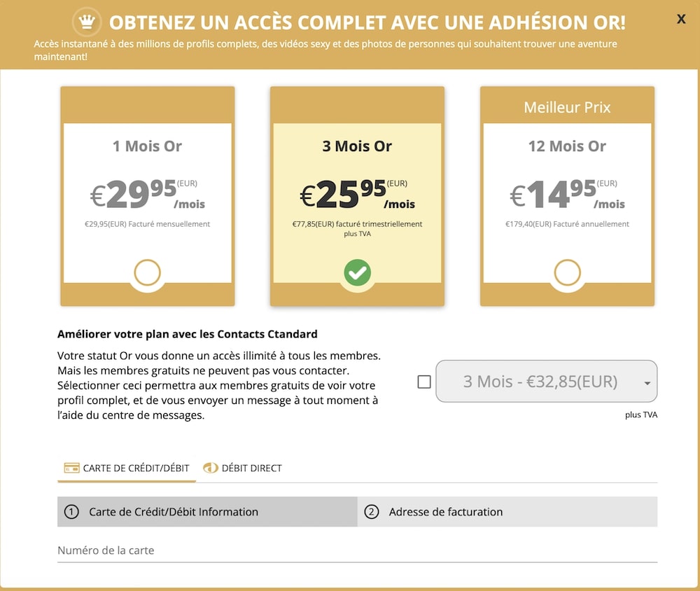Click the step 1 circled number icon
The width and height of the screenshot is (700, 591).
click(71, 512)
